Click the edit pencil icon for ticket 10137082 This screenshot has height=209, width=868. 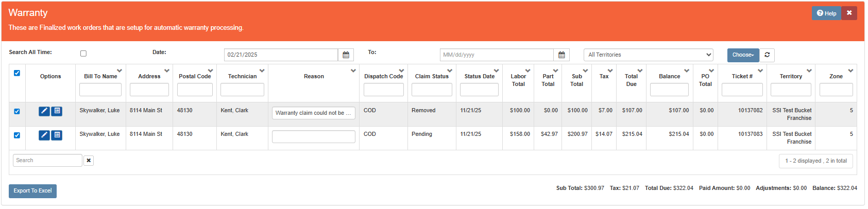44,111
